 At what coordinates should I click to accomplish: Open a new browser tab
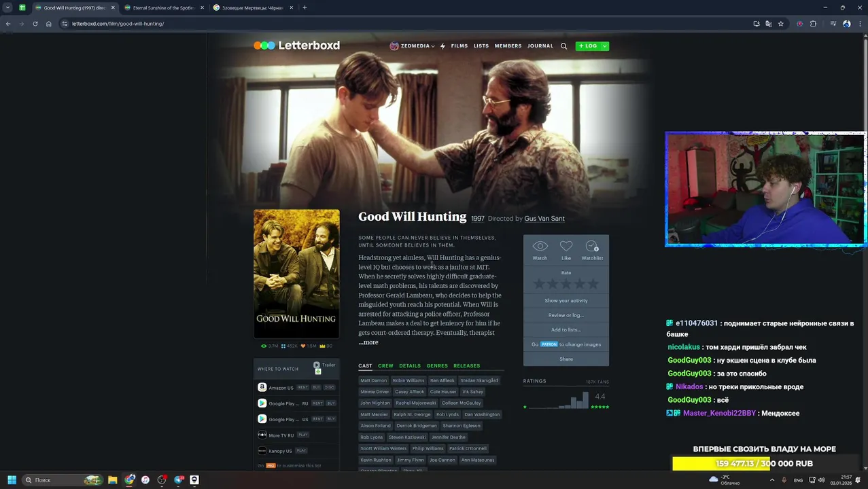click(305, 7)
